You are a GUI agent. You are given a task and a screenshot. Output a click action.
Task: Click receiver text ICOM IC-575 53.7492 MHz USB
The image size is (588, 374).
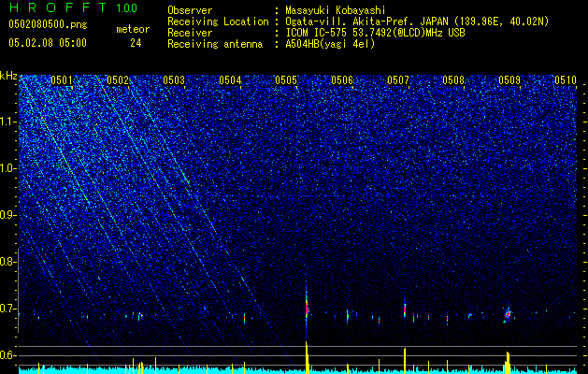(x=375, y=33)
